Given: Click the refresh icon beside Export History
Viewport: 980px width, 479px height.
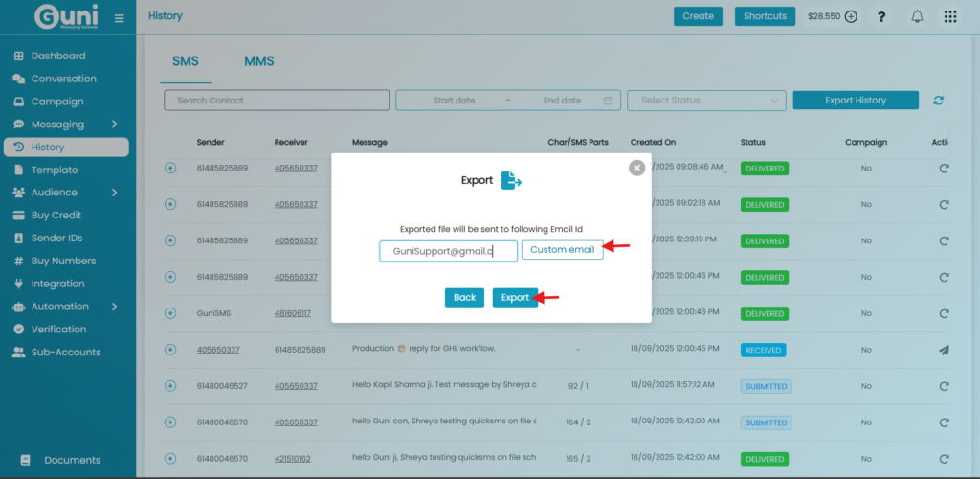Looking at the screenshot, I should (x=938, y=101).
